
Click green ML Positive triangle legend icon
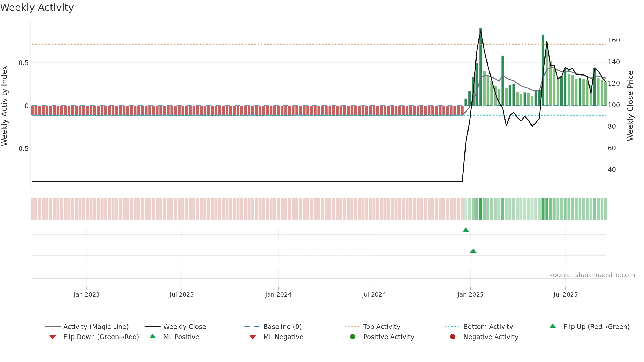[153, 336]
